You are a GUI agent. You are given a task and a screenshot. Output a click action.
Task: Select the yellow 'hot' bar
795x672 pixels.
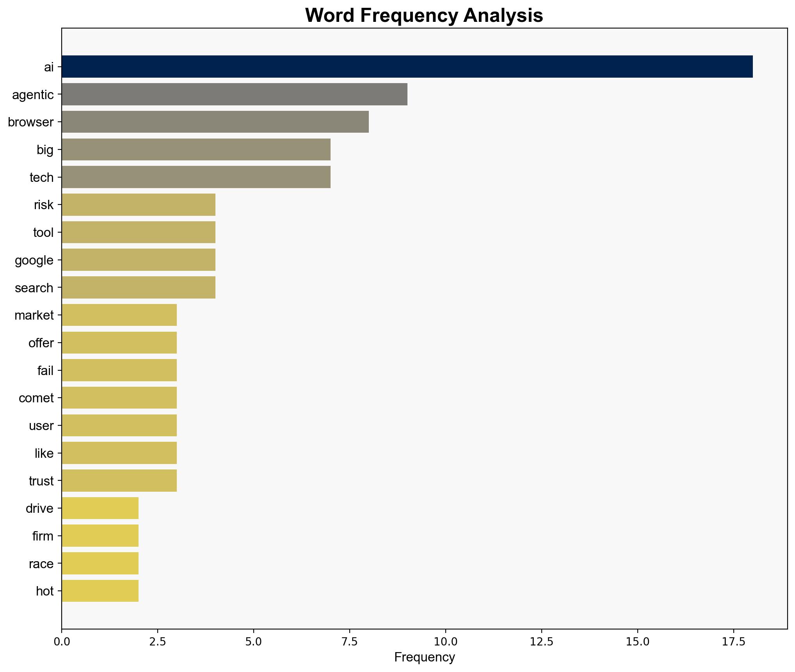(100, 591)
